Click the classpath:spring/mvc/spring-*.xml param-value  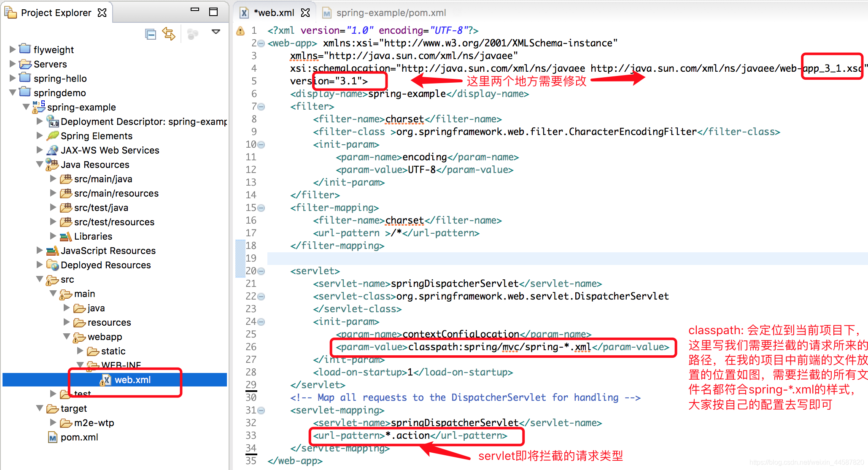[x=500, y=347]
